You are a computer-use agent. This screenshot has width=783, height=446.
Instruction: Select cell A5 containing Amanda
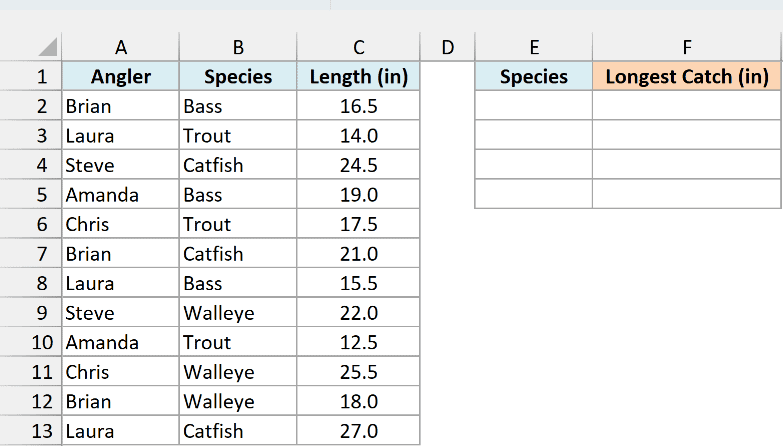coord(120,194)
